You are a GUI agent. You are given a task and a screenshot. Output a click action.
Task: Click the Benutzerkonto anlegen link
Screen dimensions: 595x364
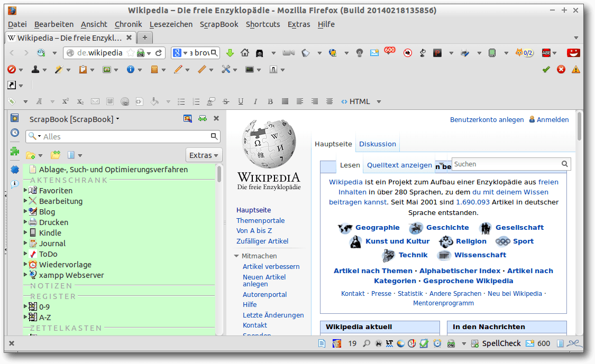point(487,119)
